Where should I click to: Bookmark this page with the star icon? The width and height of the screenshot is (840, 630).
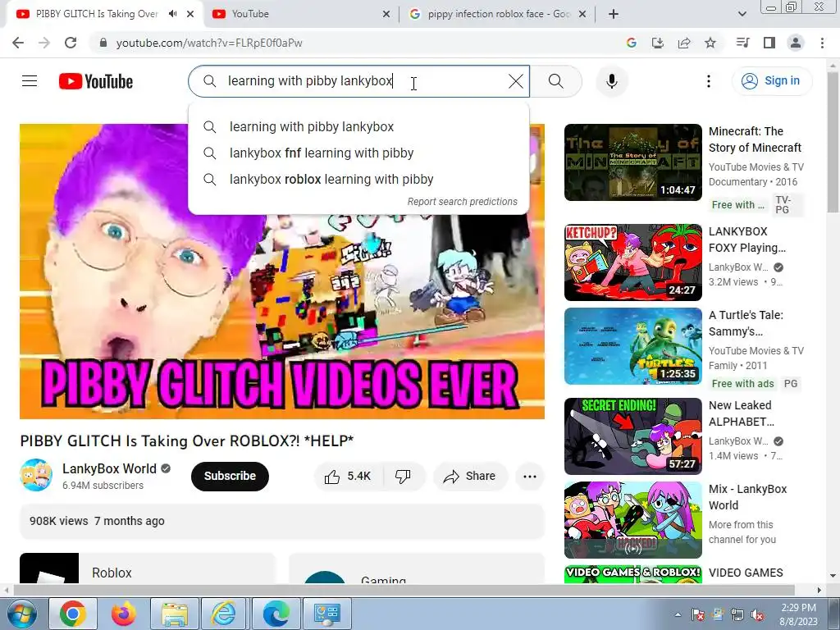click(710, 43)
